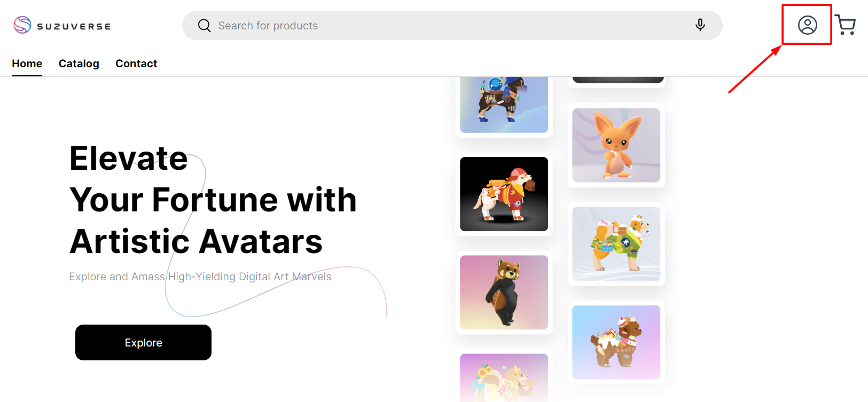This screenshot has width=868, height=402.
Task: Click the Suzuverse swirl logo
Action: [x=22, y=25]
